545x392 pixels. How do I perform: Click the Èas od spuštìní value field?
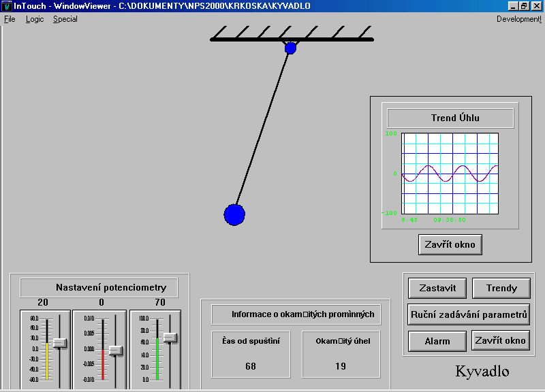(x=250, y=366)
